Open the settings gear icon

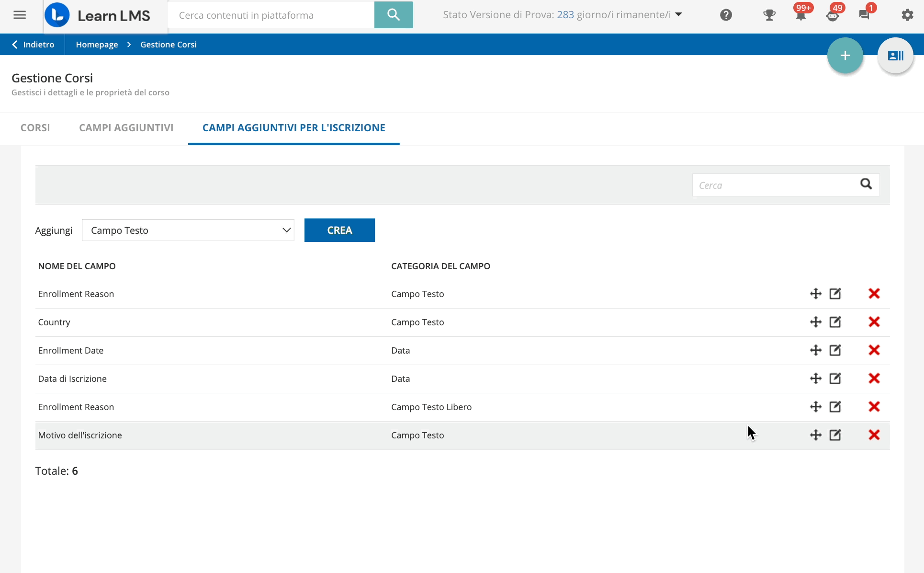pos(908,15)
